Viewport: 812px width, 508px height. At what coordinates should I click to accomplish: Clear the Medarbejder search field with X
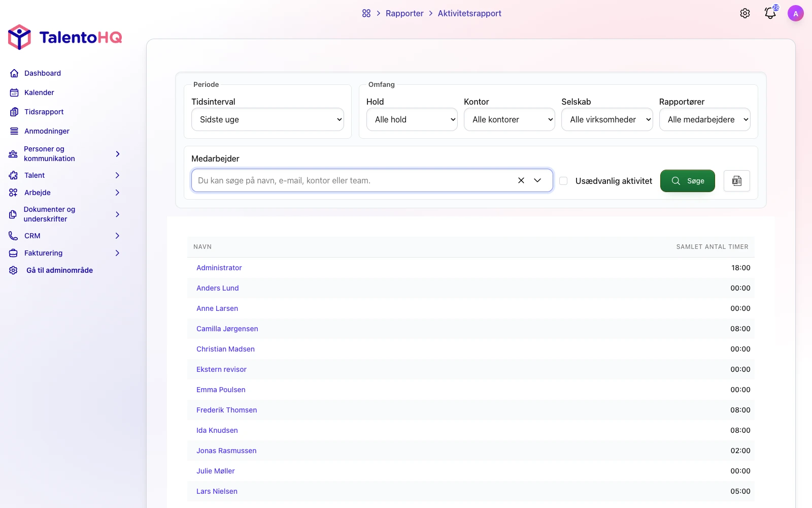coord(521,180)
